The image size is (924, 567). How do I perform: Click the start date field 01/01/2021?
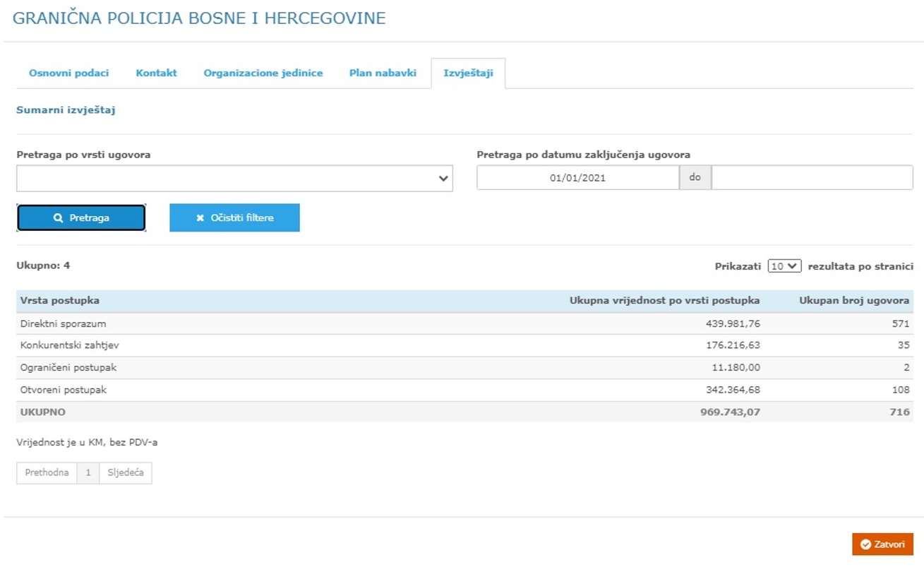577,178
